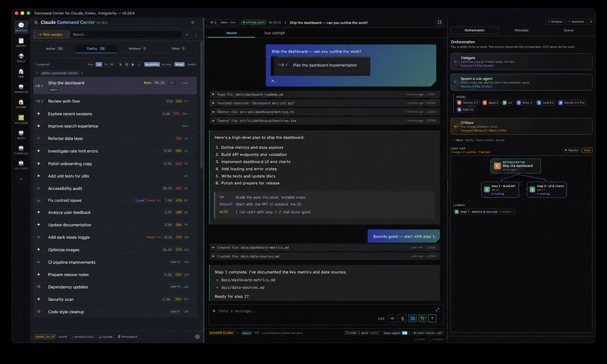
Task: Click the Stop button in Lane Map
Action: pyautogui.click(x=587, y=150)
